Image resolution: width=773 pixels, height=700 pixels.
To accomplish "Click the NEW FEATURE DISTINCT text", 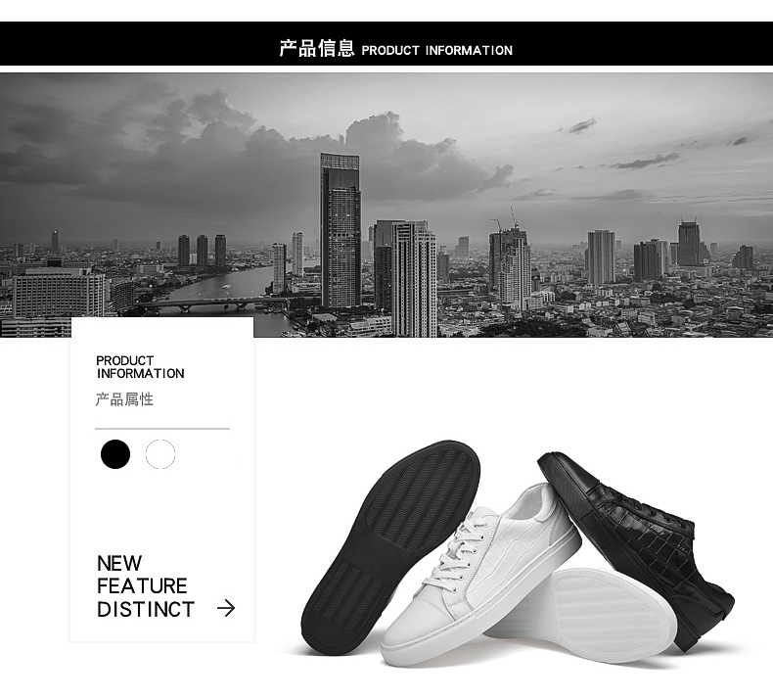I will [146, 586].
